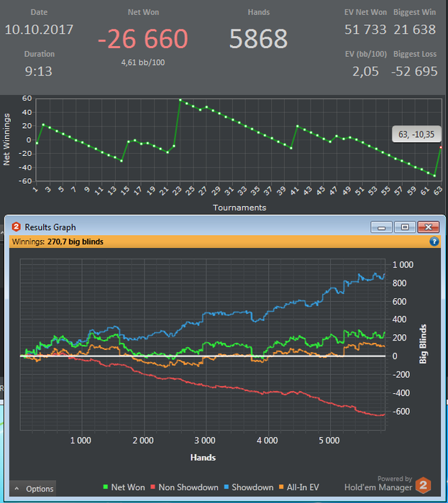Click the 5 000 hands axis tick label

[329, 440]
